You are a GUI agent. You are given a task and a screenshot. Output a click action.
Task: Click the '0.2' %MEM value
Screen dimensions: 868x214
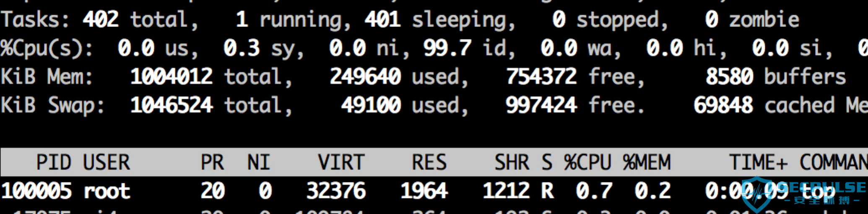point(652,191)
